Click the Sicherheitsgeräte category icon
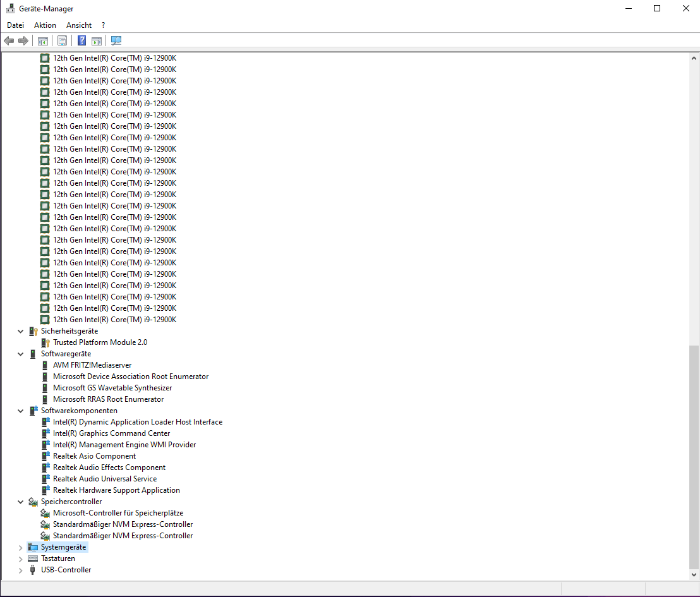The image size is (700, 597). coord(33,331)
